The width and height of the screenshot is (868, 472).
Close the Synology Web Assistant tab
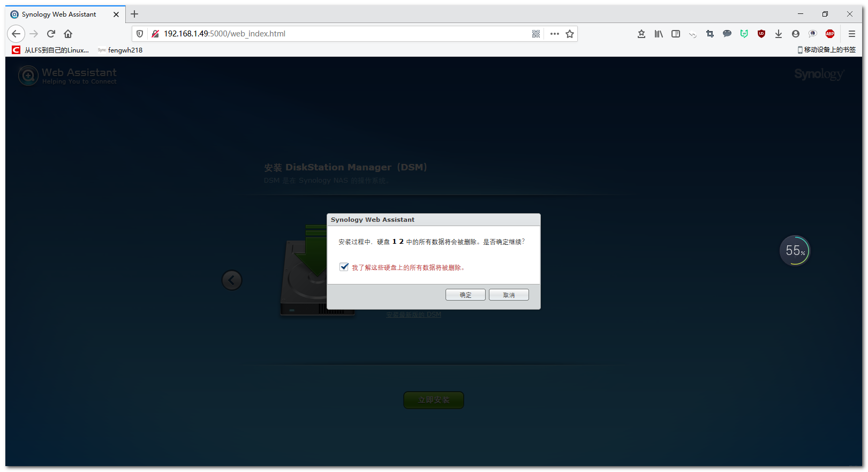(116, 14)
